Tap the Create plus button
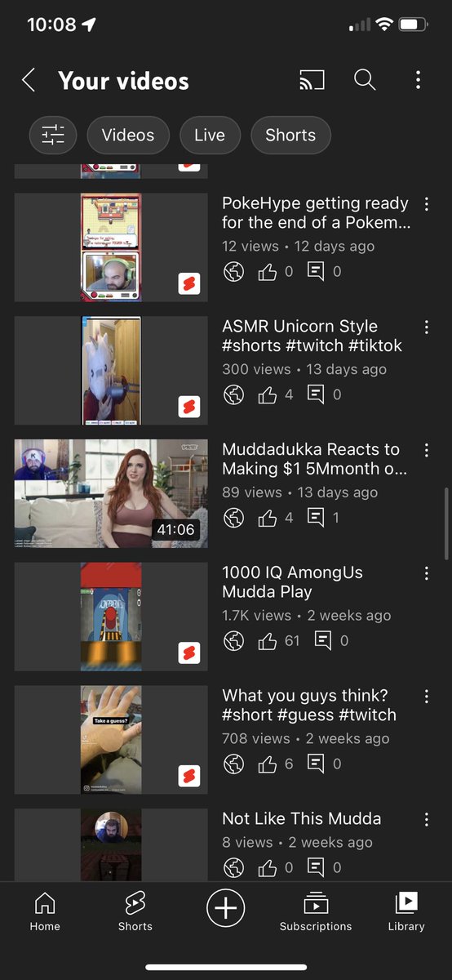This screenshot has height=980, width=452. point(226,908)
